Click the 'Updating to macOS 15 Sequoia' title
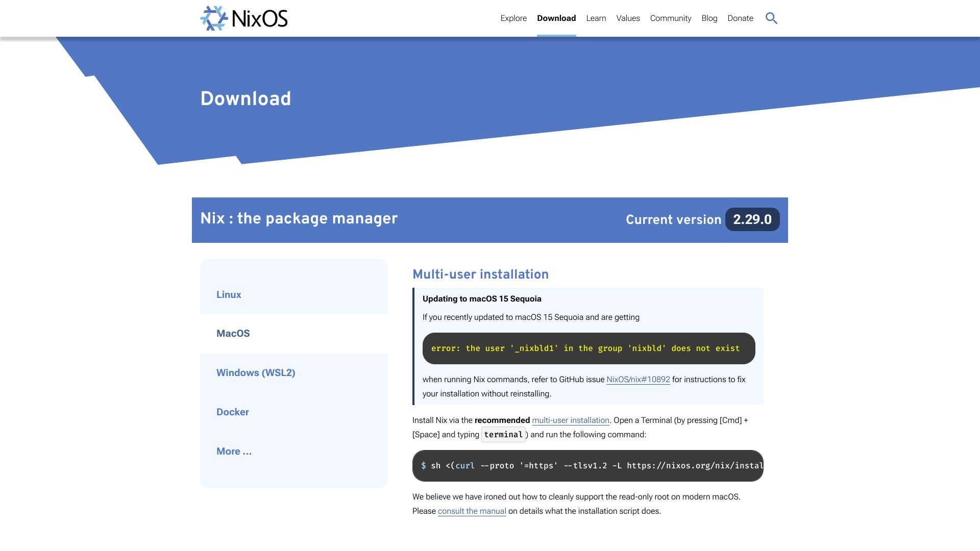Viewport: 980px width, 551px height. coord(482,299)
